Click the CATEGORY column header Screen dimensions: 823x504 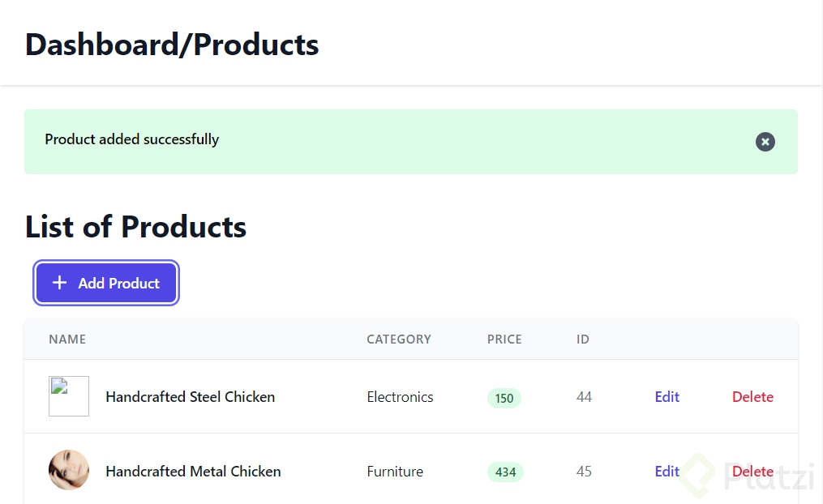click(x=399, y=340)
